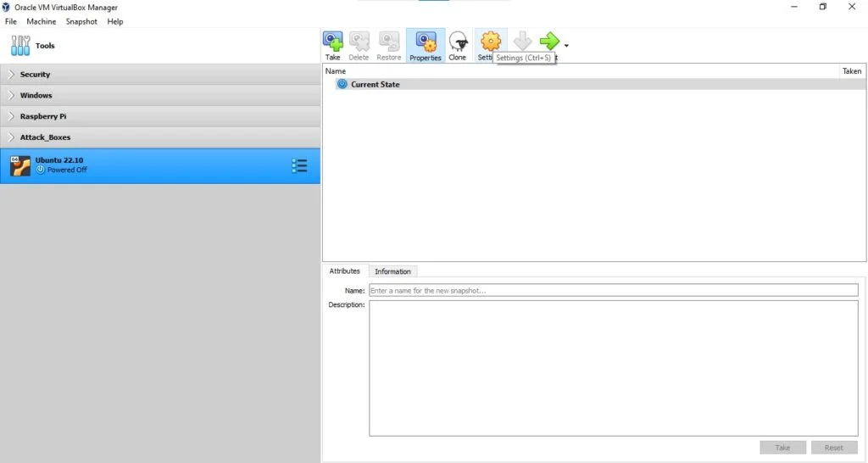
Task: Click the Reset button
Action: pos(834,448)
